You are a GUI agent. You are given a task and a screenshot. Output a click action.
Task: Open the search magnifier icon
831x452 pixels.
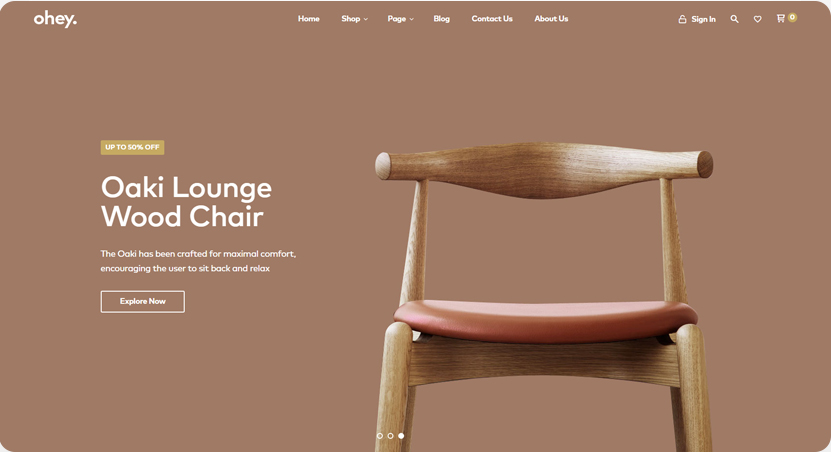[x=734, y=19]
